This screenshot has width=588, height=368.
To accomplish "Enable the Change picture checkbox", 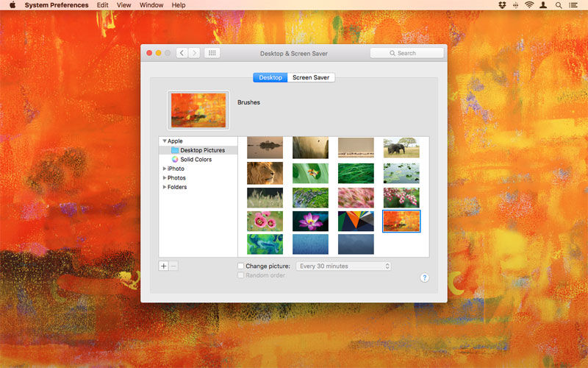I will click(x=241, y=266).
